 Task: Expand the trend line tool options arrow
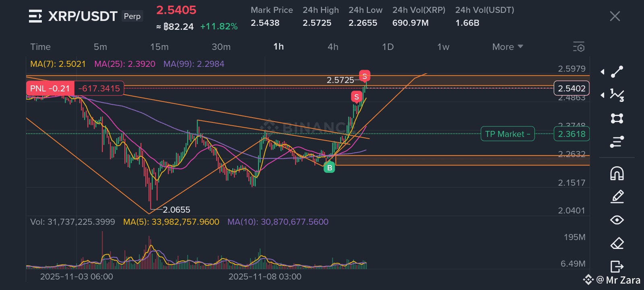point(603,72)
